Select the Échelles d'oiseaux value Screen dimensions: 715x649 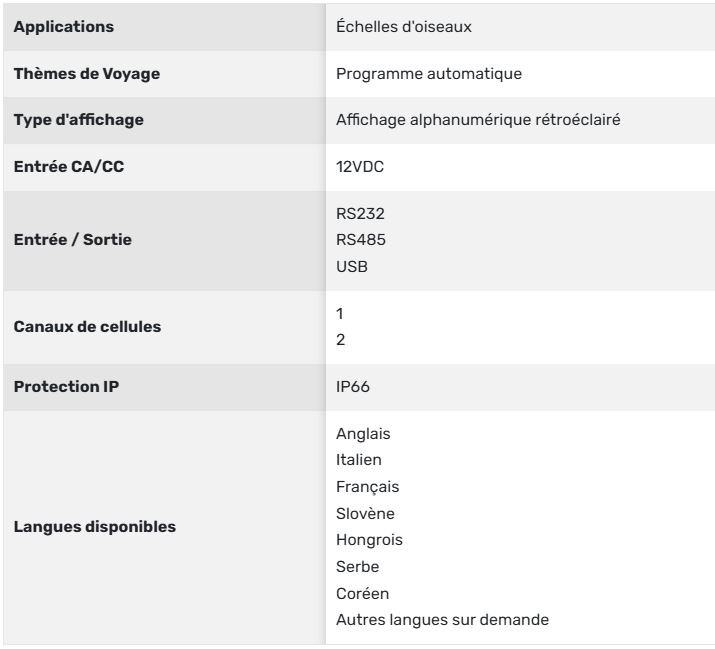pos(404,27)
